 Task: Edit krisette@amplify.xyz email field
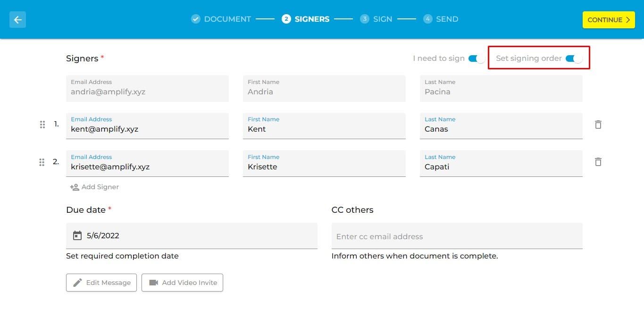tap(147, 163)
